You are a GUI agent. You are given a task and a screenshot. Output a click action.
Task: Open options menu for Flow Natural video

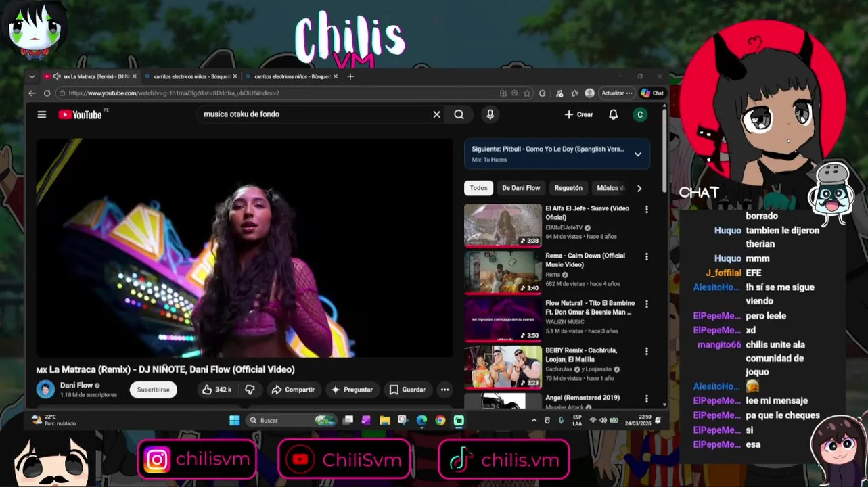coord(646,304)
